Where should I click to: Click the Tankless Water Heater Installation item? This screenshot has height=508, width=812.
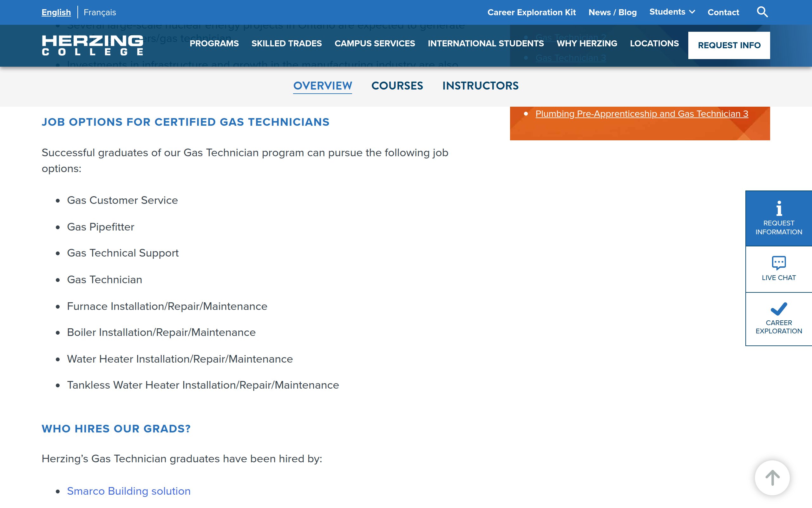(203, 385)
